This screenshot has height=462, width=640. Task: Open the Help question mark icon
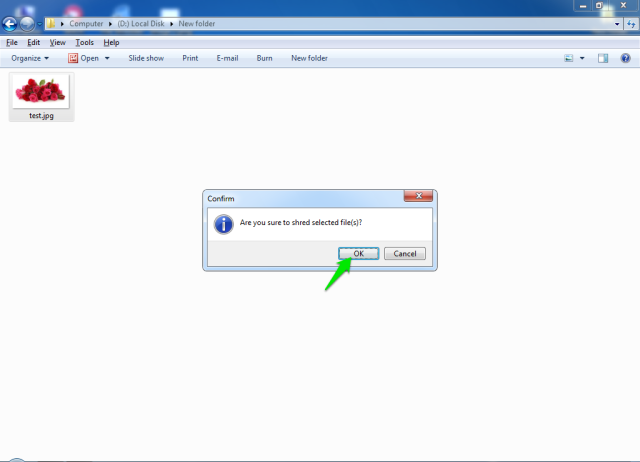coord(626,58)
